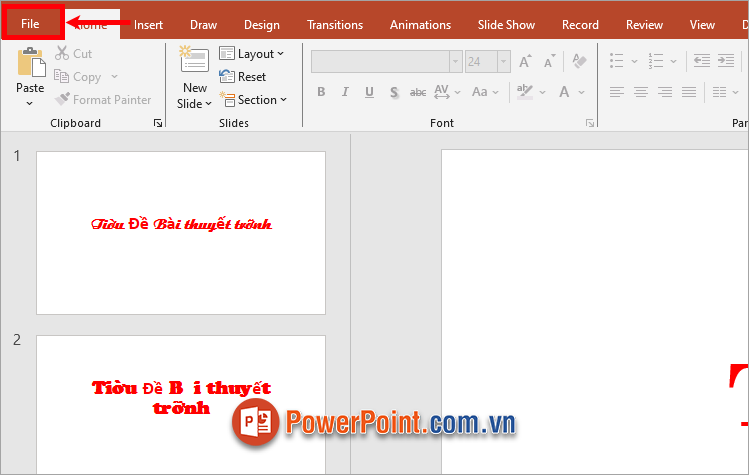Image resolution: width=749 pixels, height=475 pixels.
Task: Open the File tab
Action: click(x=30, y=24)
